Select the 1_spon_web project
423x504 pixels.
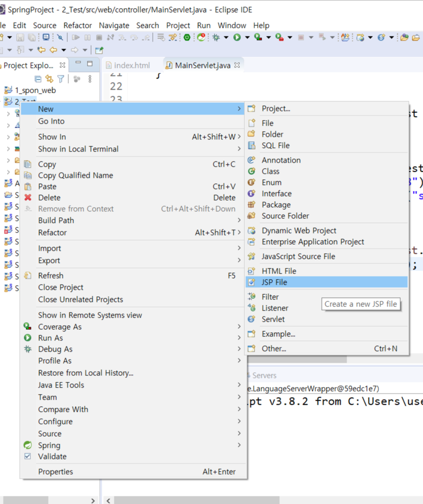(35, 90)
